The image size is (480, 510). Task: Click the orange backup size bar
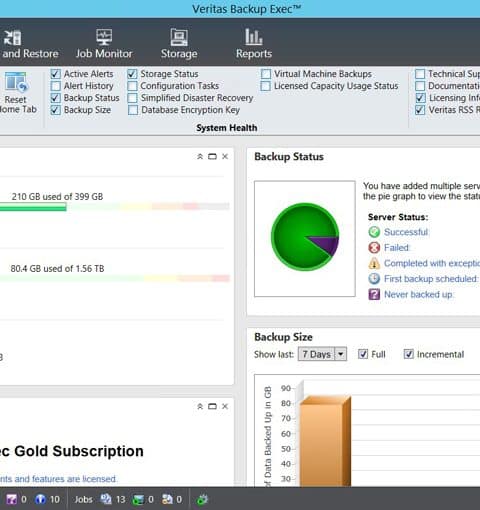[325, 441]
